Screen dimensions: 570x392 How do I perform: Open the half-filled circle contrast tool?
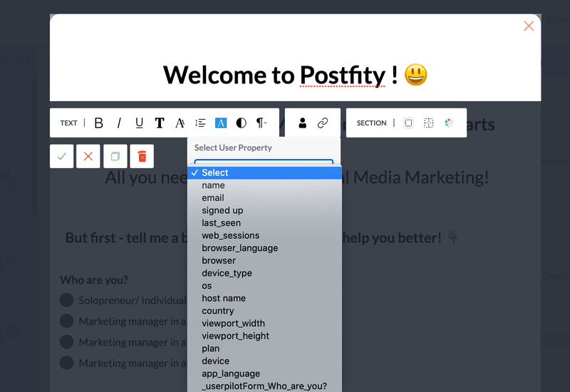pyautogui.click(x=241, y=123)
